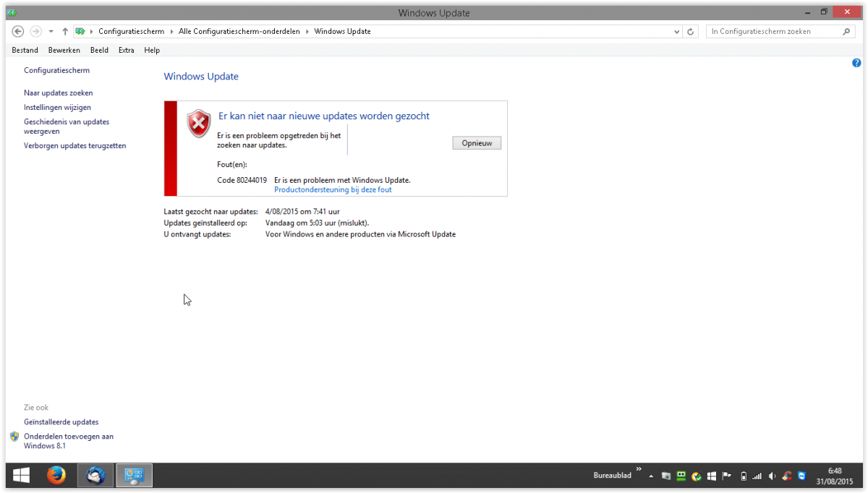Launch Firefox from the taskbar
868x493 pixels.
click(x=56, y=475)
